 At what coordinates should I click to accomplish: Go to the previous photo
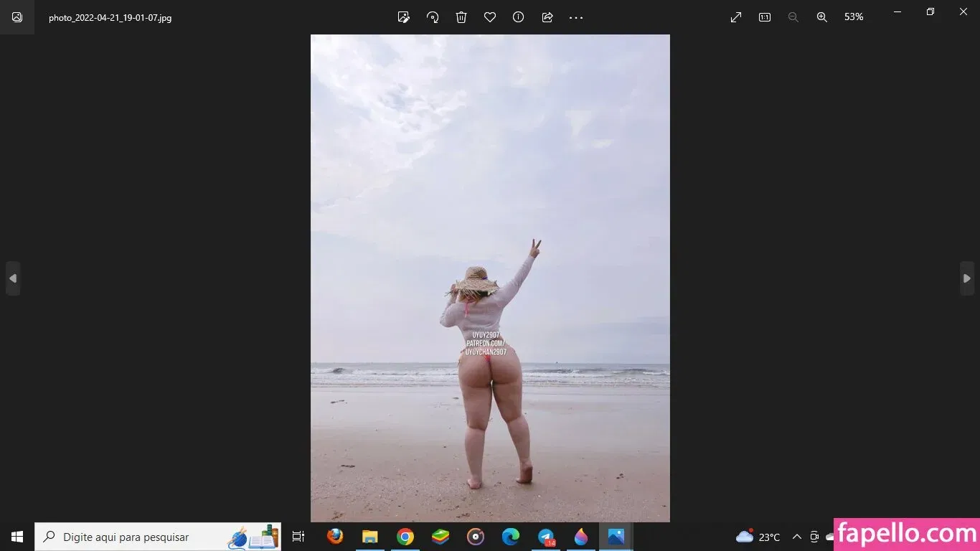(x=13, y=278)
